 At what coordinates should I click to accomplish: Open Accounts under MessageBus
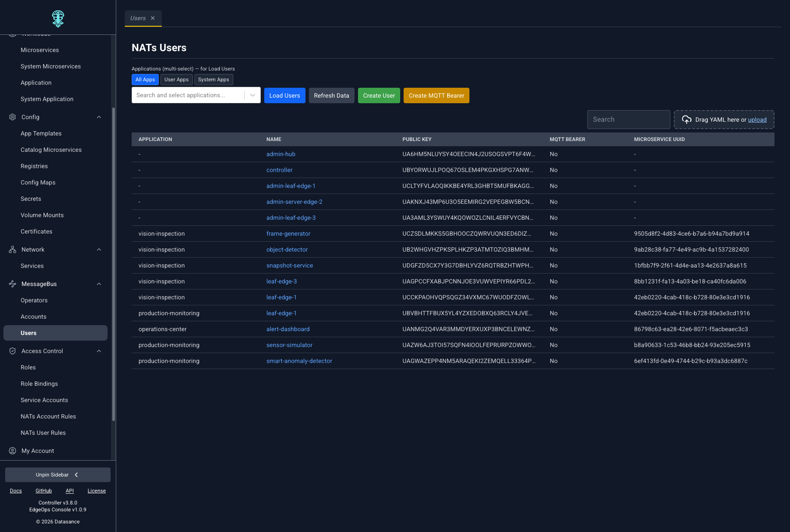click(34, 317)
